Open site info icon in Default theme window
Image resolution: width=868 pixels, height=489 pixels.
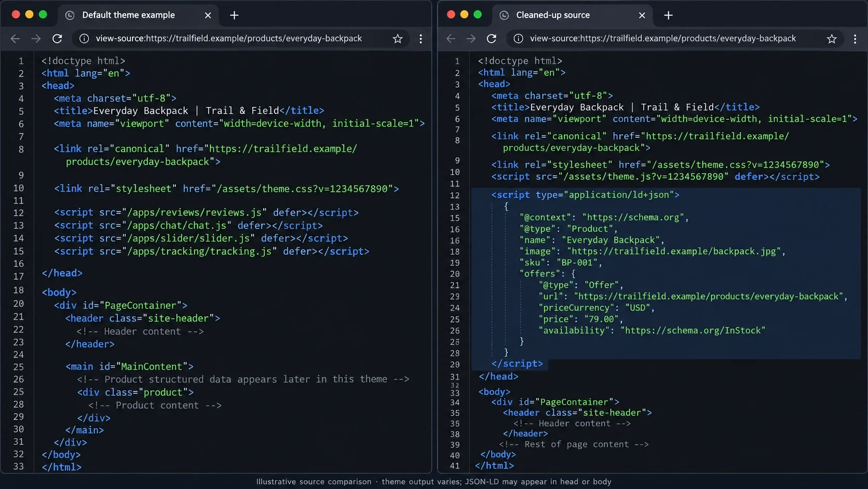point(84,38)
